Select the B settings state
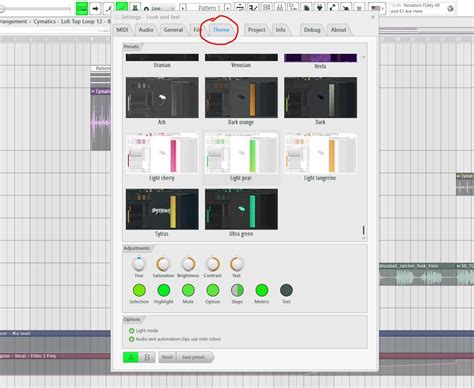Image resolution: width=474 pixels, height=388 pixels. [x=147, y=357]
